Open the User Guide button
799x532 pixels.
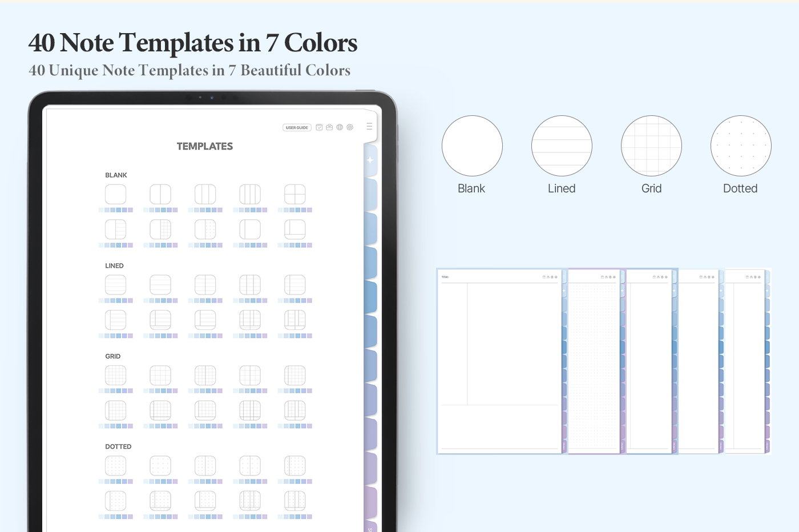[x=297, y=127]
